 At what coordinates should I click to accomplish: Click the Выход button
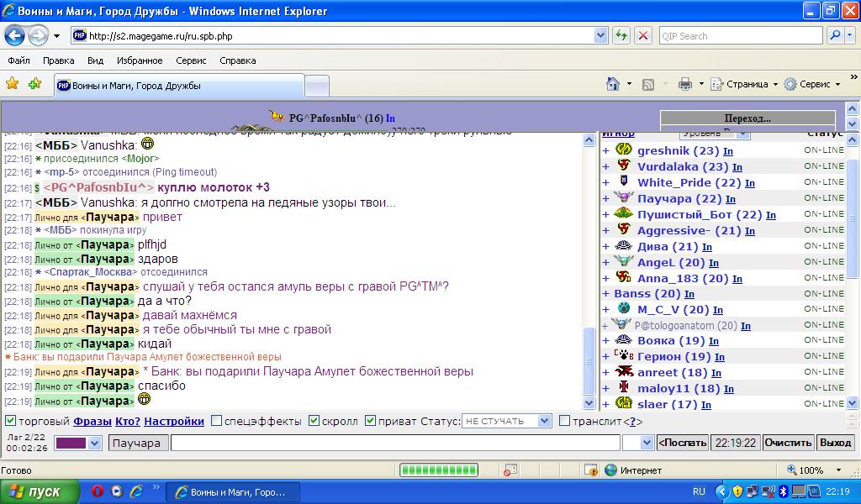coord(835,443)
